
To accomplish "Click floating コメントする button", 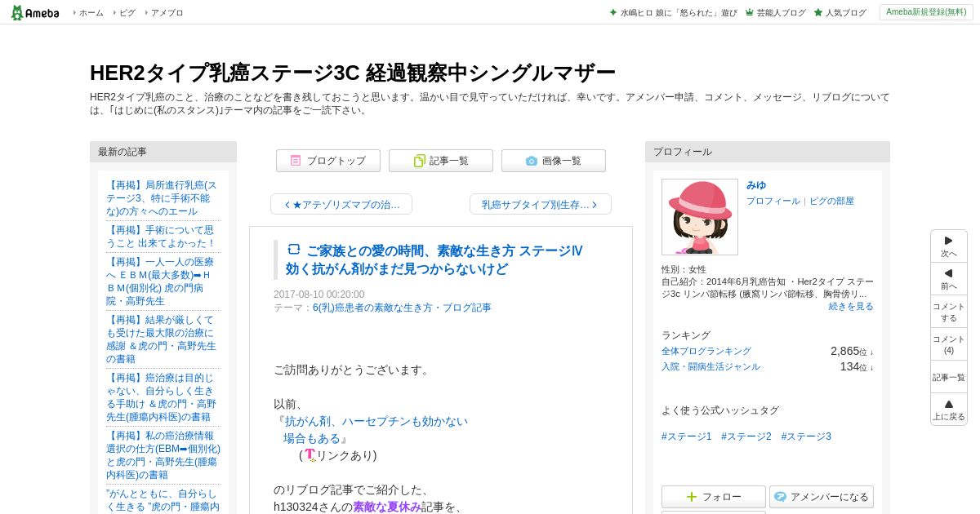I will pyautogui.click(x=949, y=312).
